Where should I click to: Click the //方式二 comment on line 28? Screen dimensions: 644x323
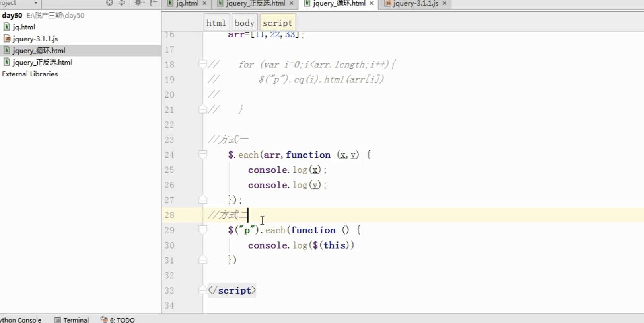tap(228, 215)
